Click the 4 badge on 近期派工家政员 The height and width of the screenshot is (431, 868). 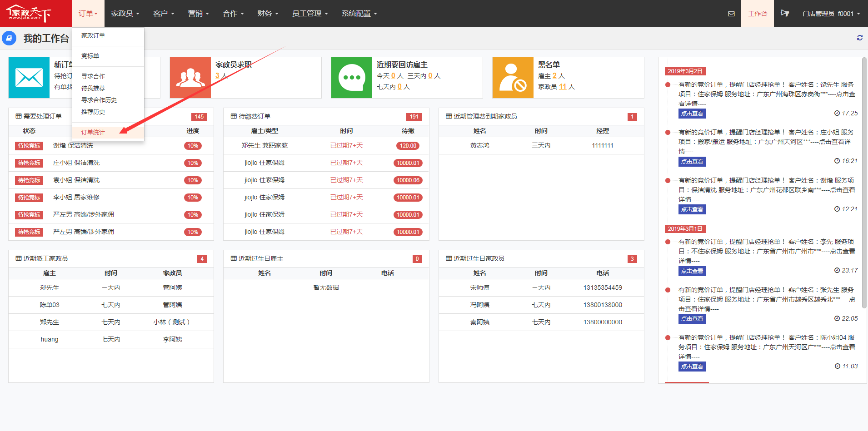tap(202, 259)
